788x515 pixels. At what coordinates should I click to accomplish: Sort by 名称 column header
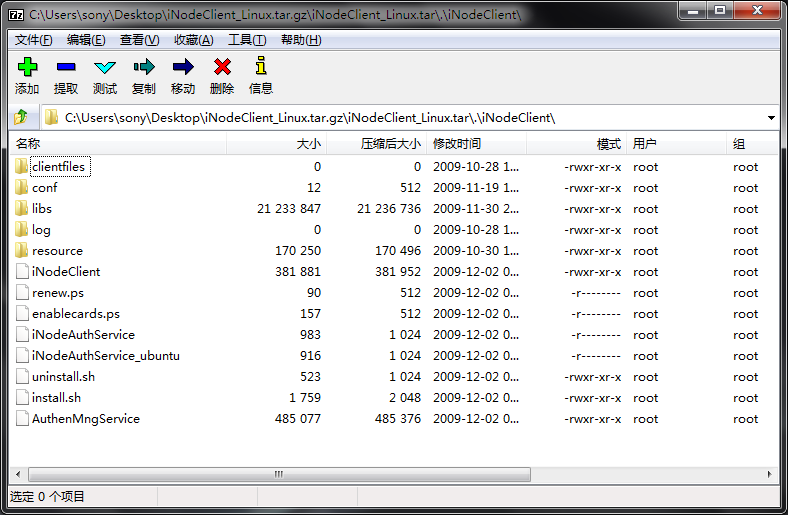(118, 144)
